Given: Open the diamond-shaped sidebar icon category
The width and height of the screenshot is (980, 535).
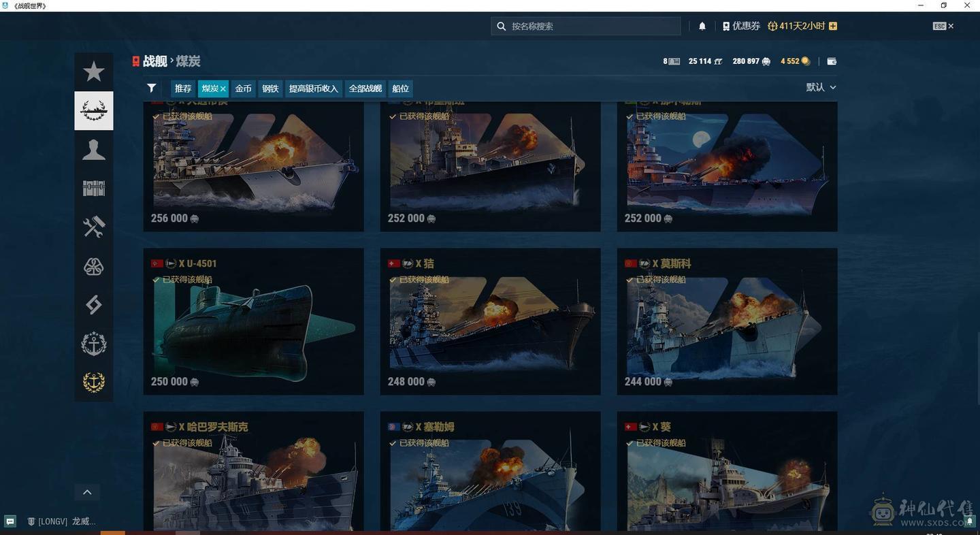Looking at the screenshot, I should [x=94, y=305].
